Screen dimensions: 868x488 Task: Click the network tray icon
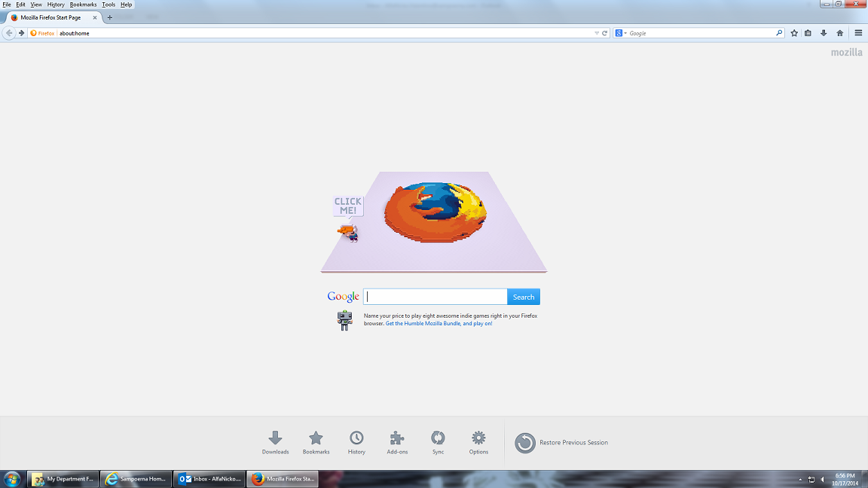tap(811, 480)
